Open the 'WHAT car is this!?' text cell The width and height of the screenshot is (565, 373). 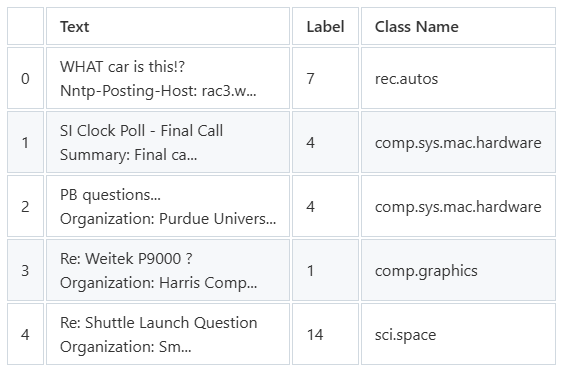(x=168, y=78)
